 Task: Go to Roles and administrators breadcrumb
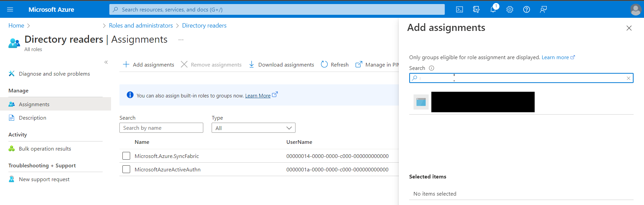pos(141,26)
